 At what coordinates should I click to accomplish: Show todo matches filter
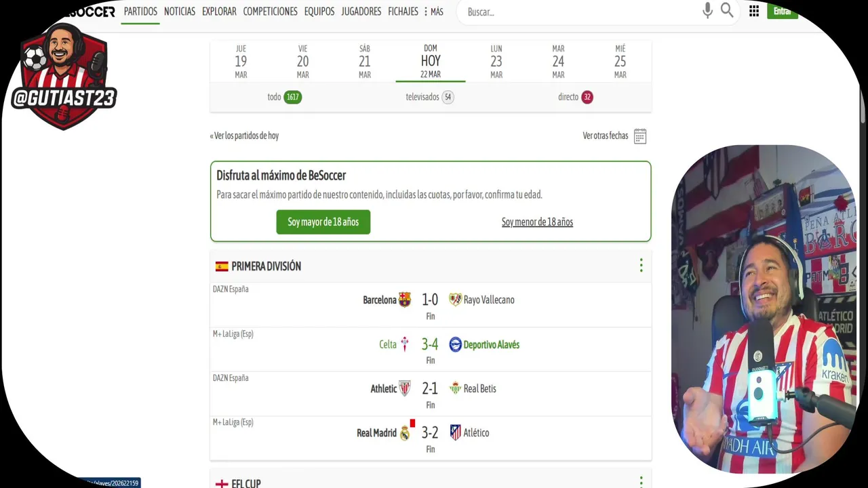[284, 97]
